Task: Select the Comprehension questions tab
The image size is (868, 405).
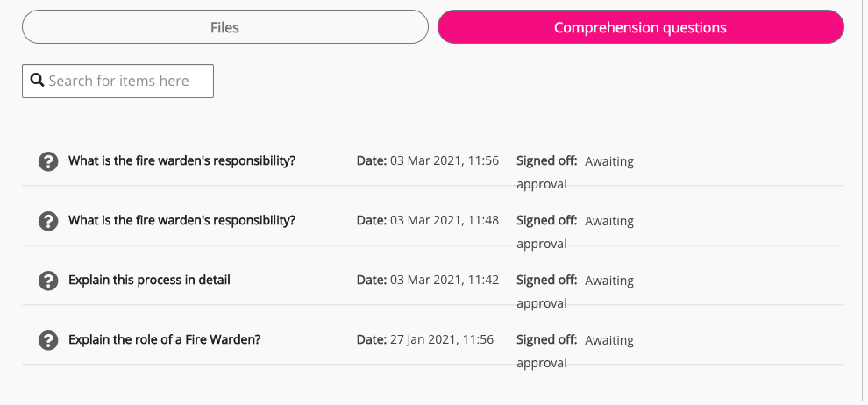Action: tap(640, 27)
